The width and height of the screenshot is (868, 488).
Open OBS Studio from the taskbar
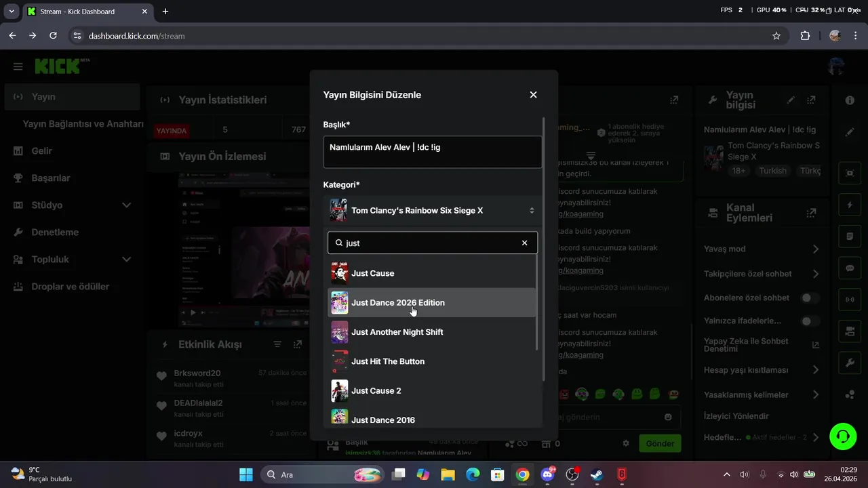click(x=572, y=474)
